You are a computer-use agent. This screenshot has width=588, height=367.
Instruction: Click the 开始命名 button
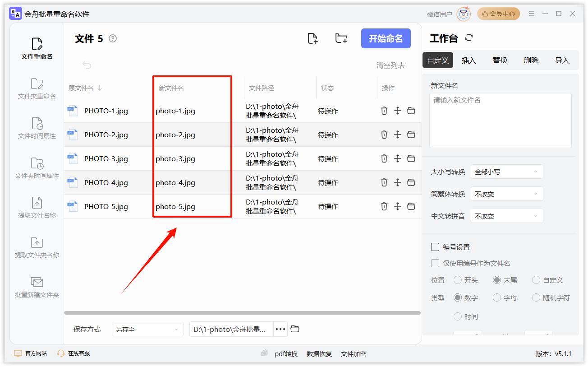coord(386,38)
